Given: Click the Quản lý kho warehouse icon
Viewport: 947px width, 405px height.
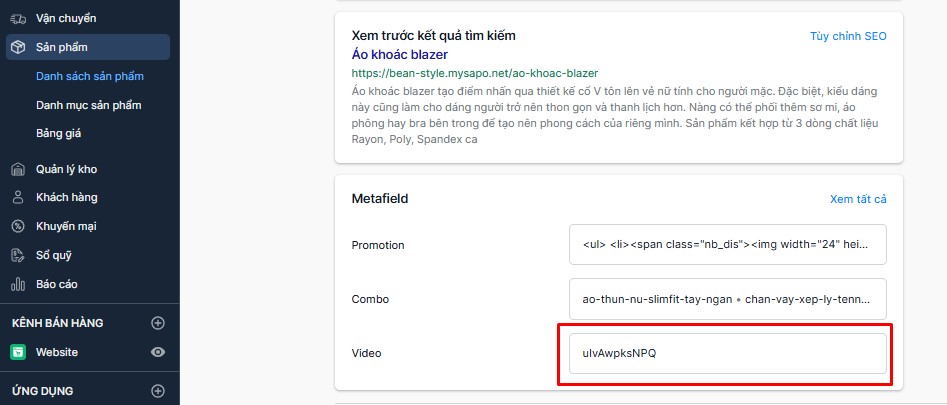Looking at the screenshot, I should pyautogui.click(x=18, y=169).
